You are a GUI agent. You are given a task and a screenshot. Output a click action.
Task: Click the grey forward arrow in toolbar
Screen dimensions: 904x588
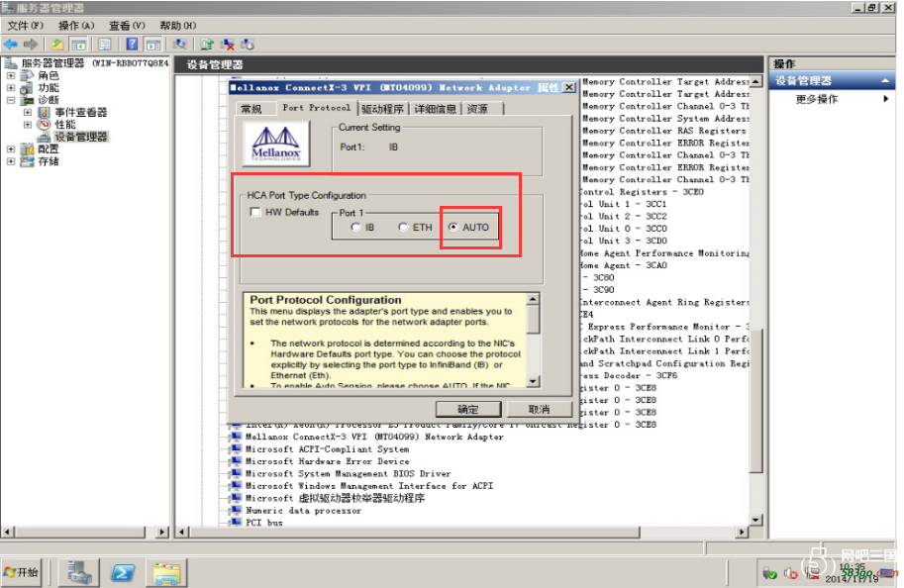coord(31,45)
